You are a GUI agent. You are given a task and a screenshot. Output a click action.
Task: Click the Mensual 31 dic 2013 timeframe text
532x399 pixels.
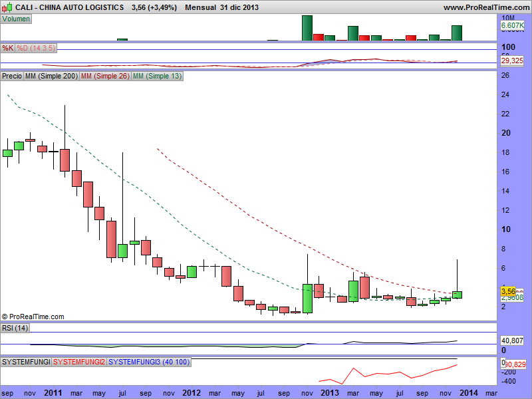[x=221, y=7]
